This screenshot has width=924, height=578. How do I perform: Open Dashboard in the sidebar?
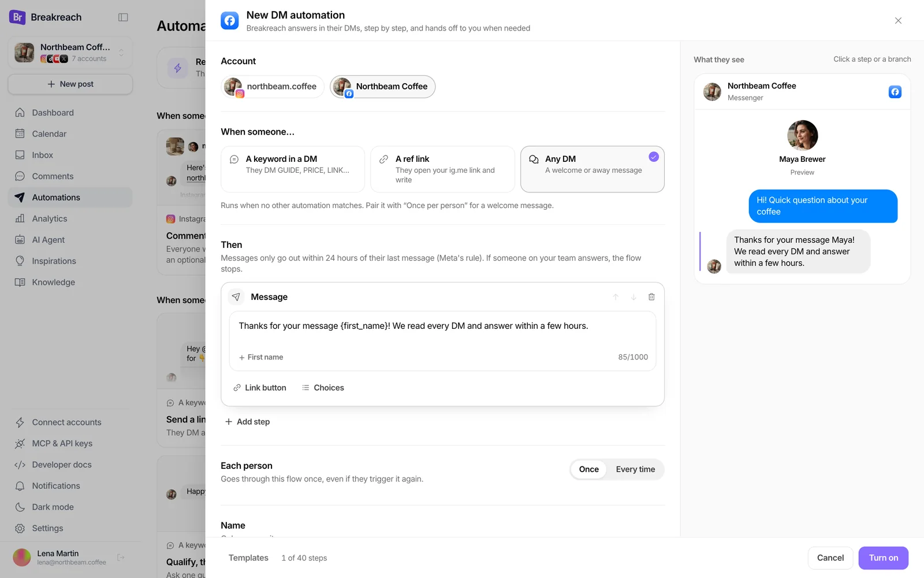click(70, 113)
